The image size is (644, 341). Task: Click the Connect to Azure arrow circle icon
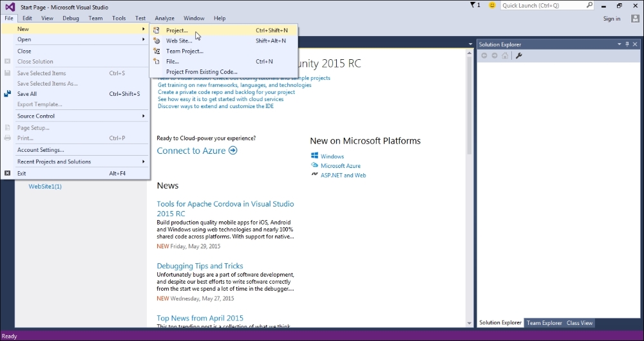[x=233, y=150]
